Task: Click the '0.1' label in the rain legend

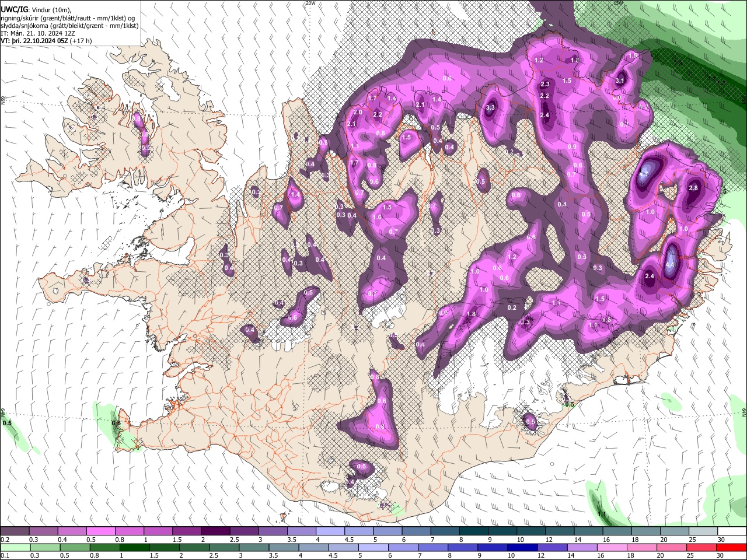Action: coord(5,555)
